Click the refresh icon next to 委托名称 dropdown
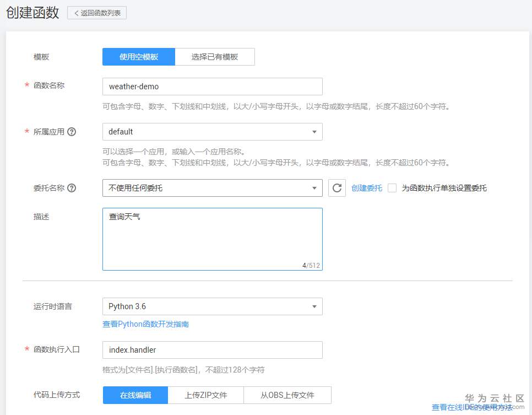Image resolution: width=532 pixels, height=415 pixels. (x=337, y=188)
